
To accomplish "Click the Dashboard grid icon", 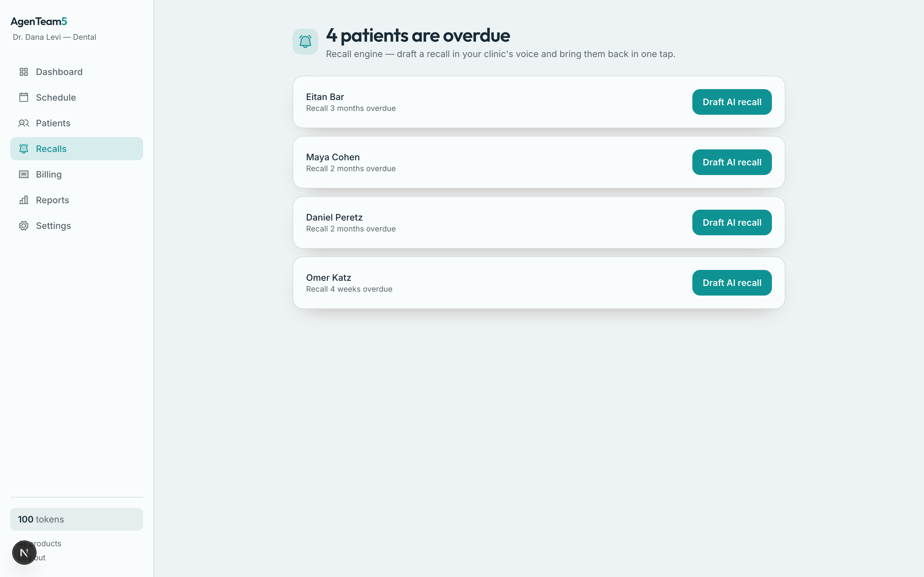I will [24, 72].
